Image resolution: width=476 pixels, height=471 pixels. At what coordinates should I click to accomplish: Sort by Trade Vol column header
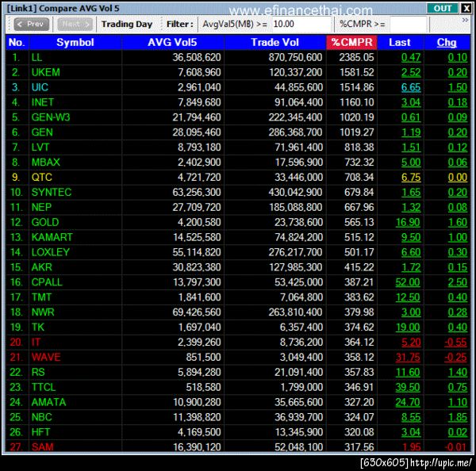pyautogui.click(x=274, y=42)
